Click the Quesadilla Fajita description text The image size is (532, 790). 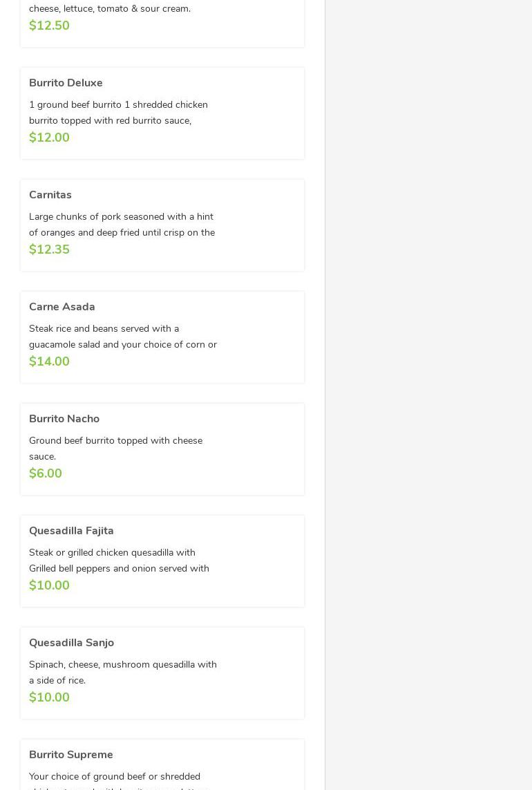pos(119,561)
